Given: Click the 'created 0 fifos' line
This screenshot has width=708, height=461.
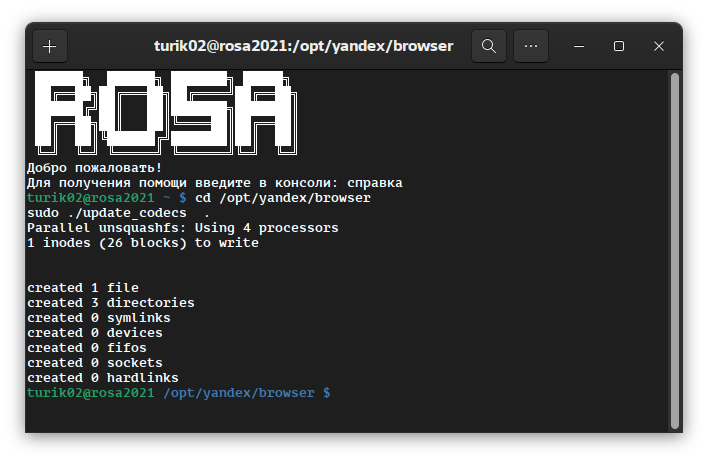Looking at the screenshot, I should 87,348.
